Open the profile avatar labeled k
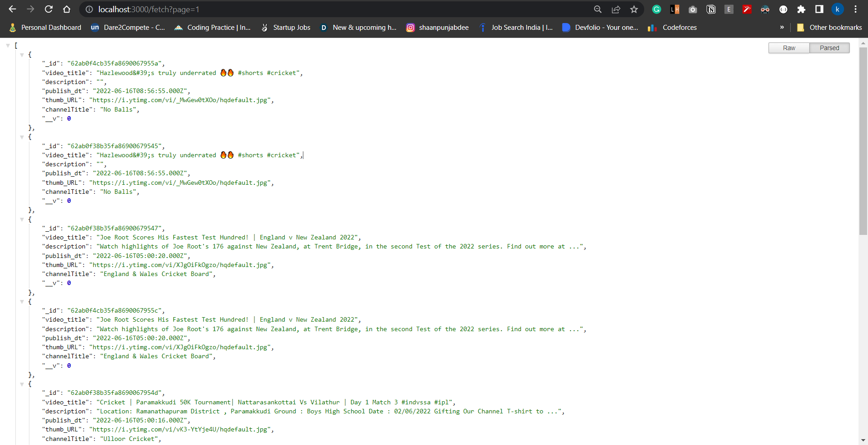The height and width of the screenshot is (445, 868). click(x=837, y=9)
